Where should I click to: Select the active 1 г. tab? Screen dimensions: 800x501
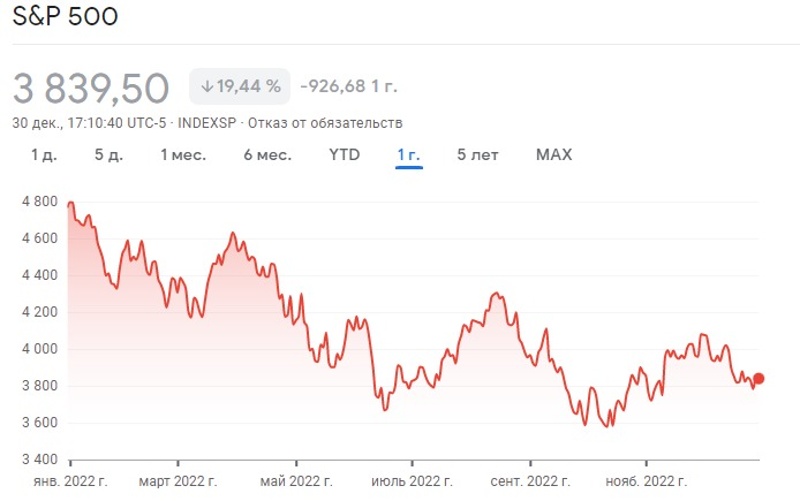pos(409,155)
